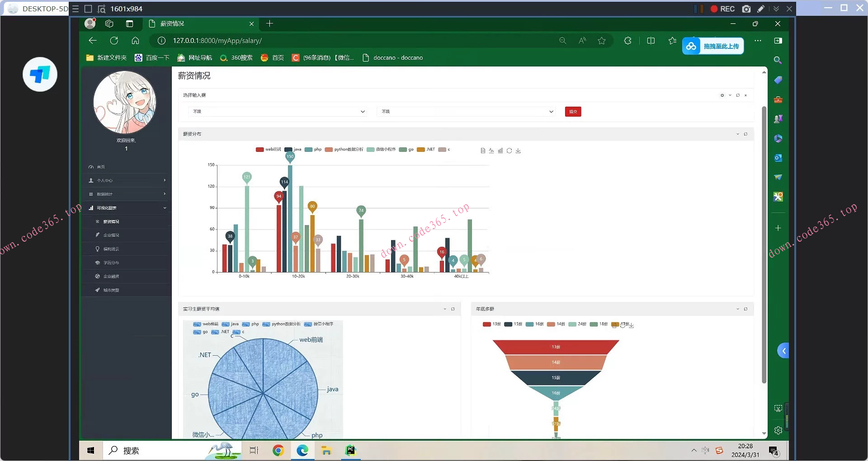Open 福利词云 in the sidebar
Screen dimensions: 868x461
[111, 249]
